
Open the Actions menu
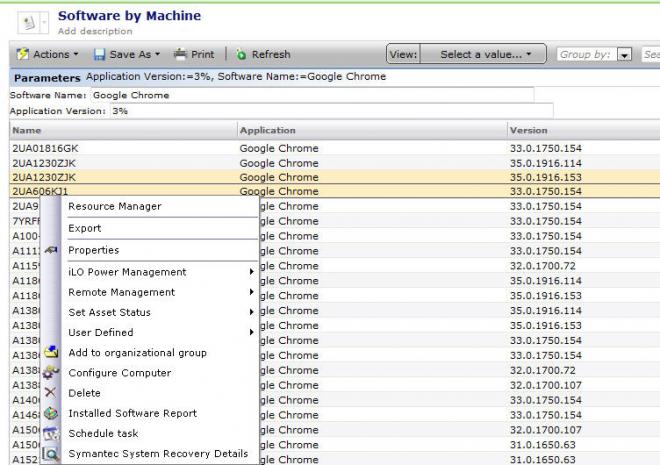tap(48, 54)
